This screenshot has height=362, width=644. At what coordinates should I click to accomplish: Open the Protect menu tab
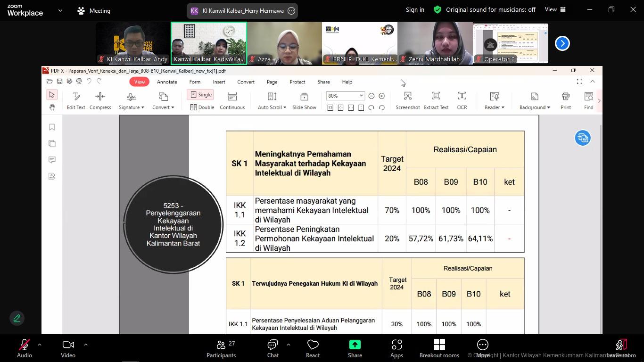(x=297, y=82)
